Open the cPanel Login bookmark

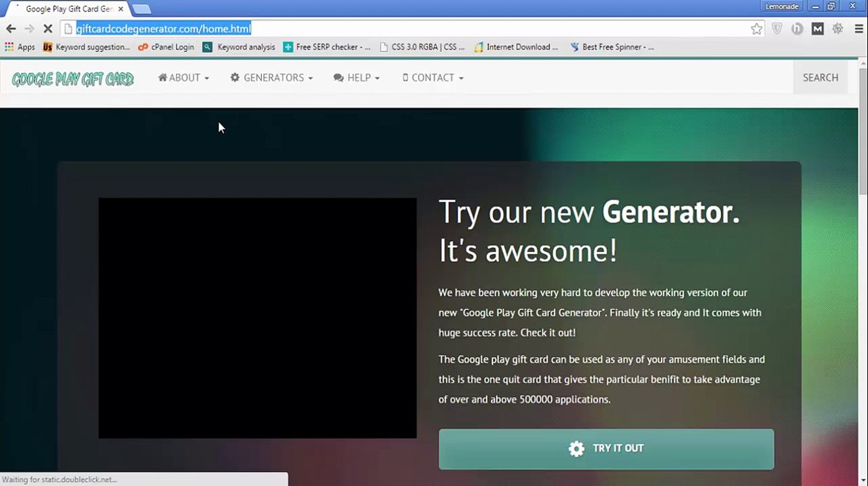(166, 47)
